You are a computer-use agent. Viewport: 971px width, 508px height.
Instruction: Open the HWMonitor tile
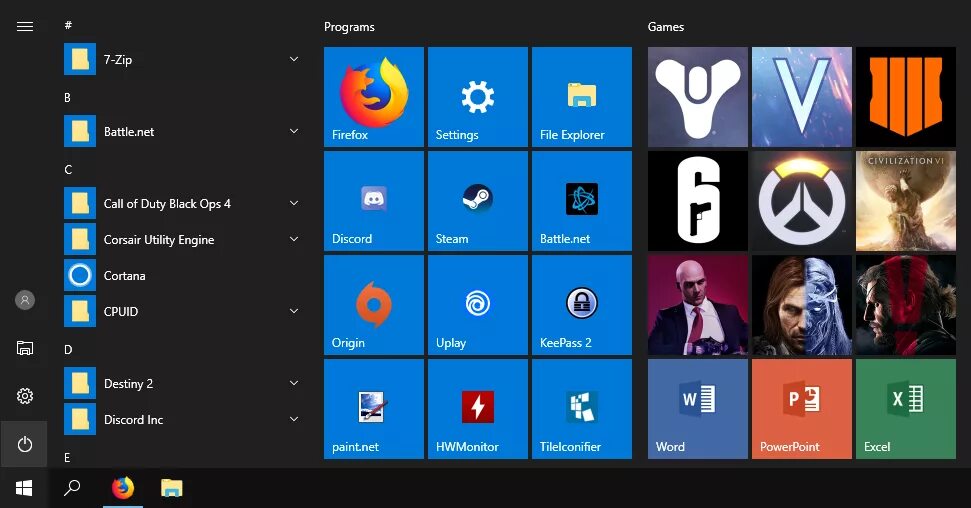[478, 409]
